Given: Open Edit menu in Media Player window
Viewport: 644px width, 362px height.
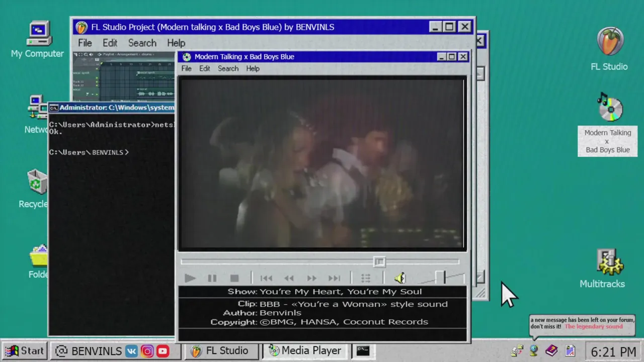Looking at the screenshot, I should pyautogui.click(x=204, y=68).
